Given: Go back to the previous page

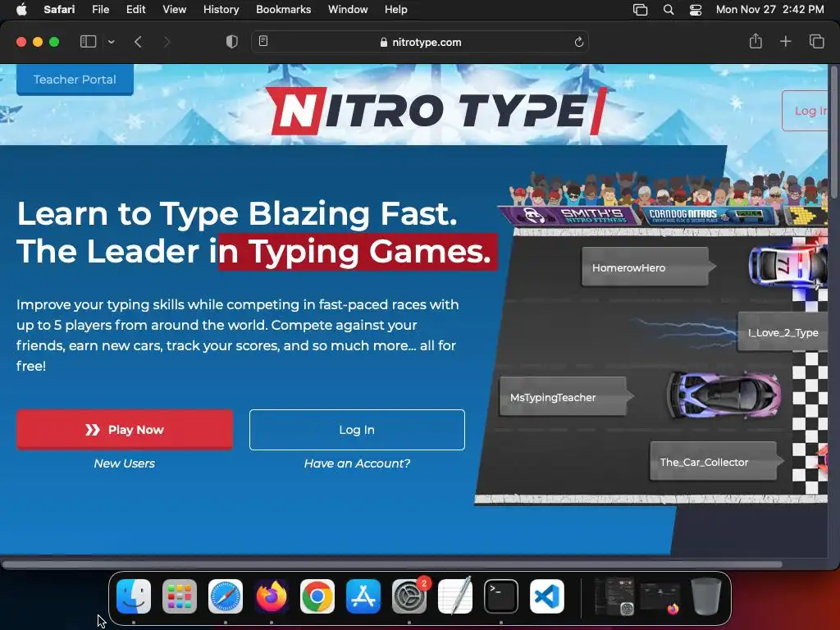Looking at the screenshot, I should (x=138, y=42).
